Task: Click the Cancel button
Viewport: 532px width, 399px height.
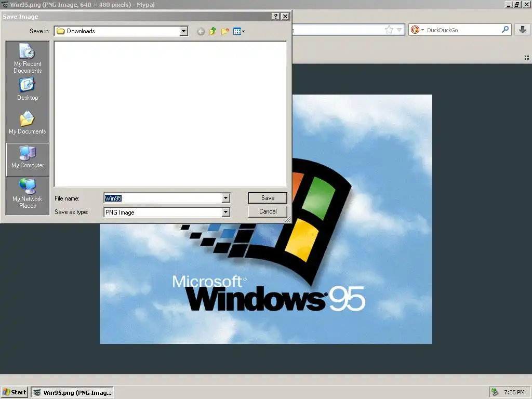Action: tap(268, 211)
